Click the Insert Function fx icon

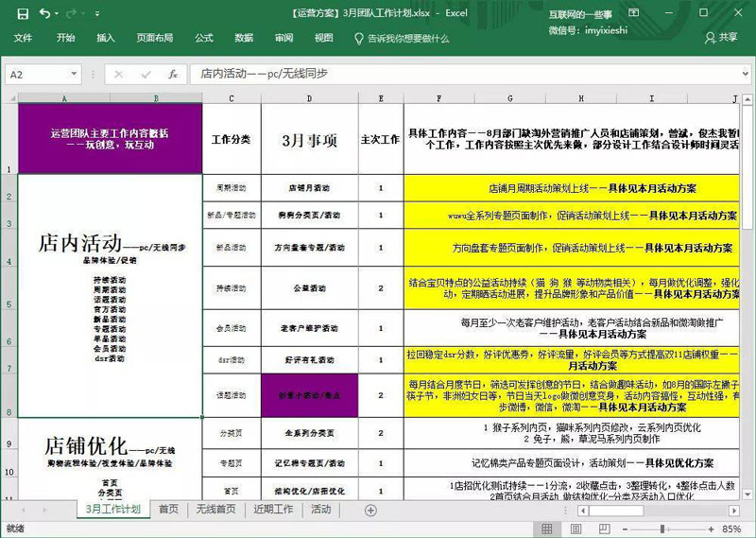[173, 74]
